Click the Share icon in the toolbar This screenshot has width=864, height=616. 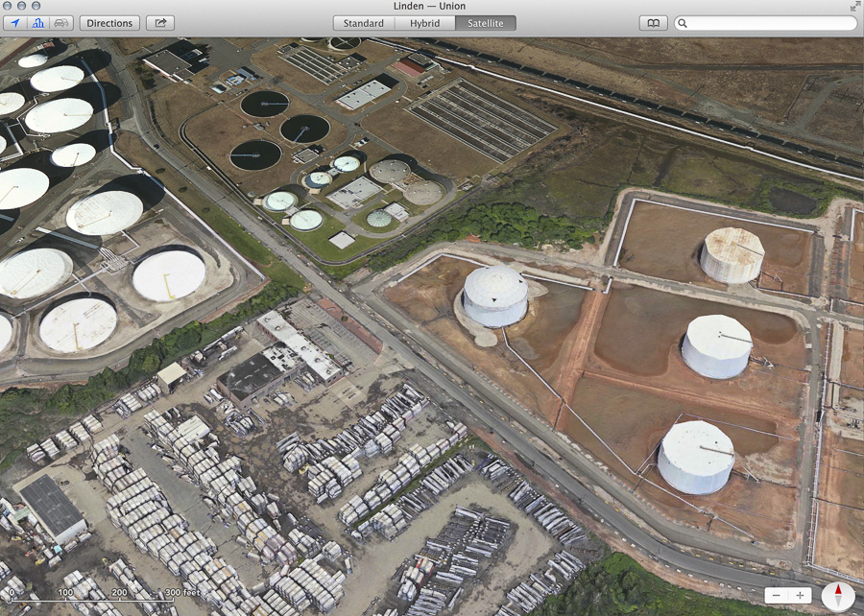tap(158, 22)
